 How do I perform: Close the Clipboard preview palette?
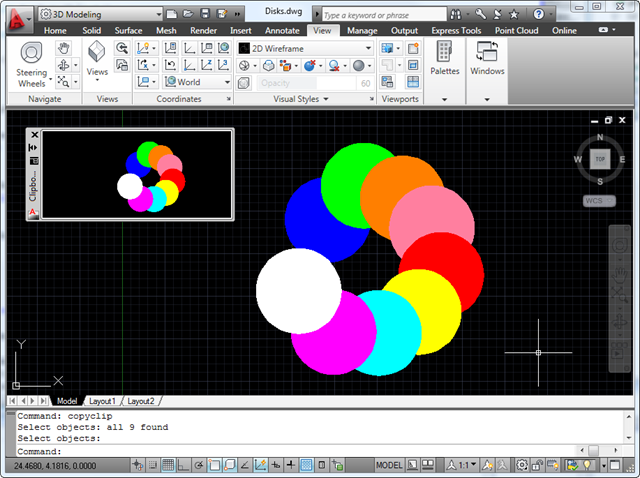(x=34, y=134)
